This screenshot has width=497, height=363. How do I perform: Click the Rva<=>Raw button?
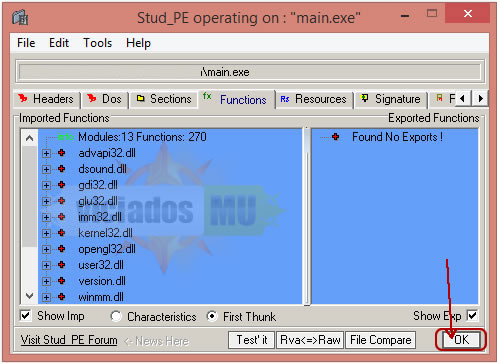(x=310, y=340)
